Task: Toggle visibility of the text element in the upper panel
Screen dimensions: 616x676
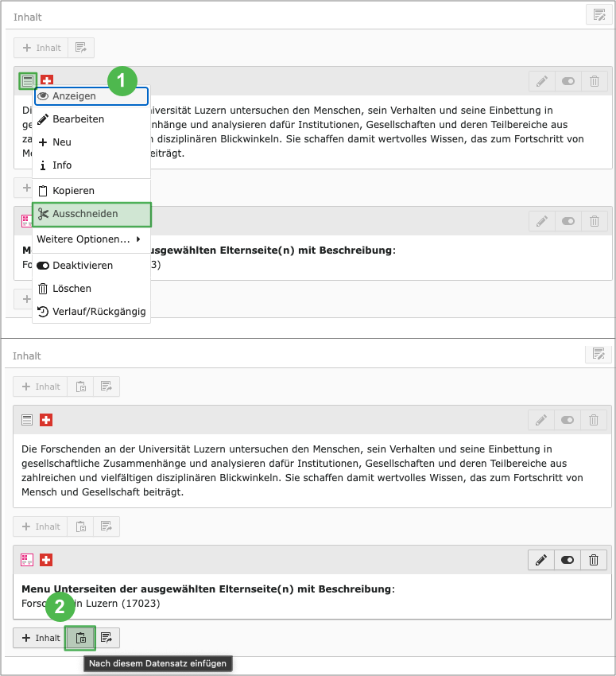Action: click(568, 81)
